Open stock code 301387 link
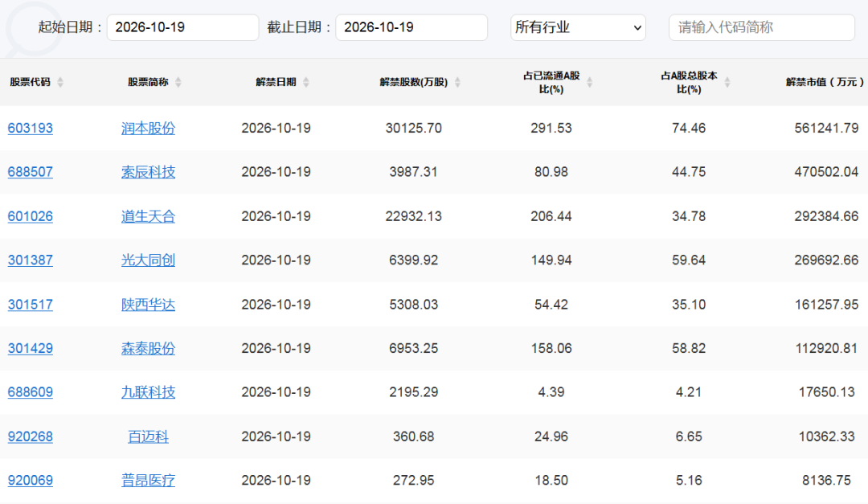 (x=31, y=260)
